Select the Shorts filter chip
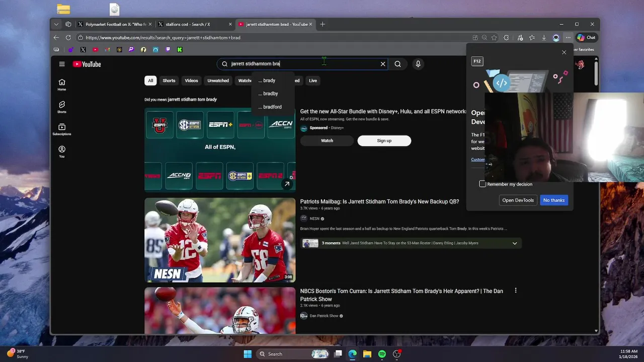This screenshot has height=362, width=644. 169,80
